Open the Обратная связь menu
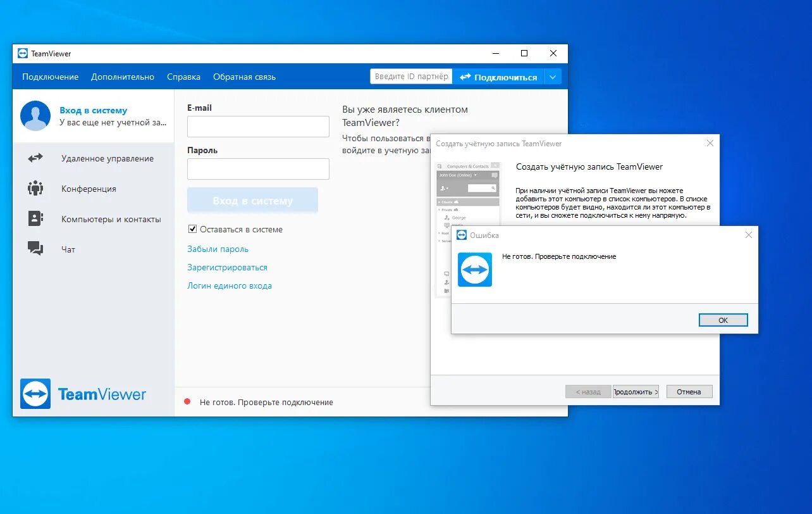The image size is (812, 514). tap(245, 77)
